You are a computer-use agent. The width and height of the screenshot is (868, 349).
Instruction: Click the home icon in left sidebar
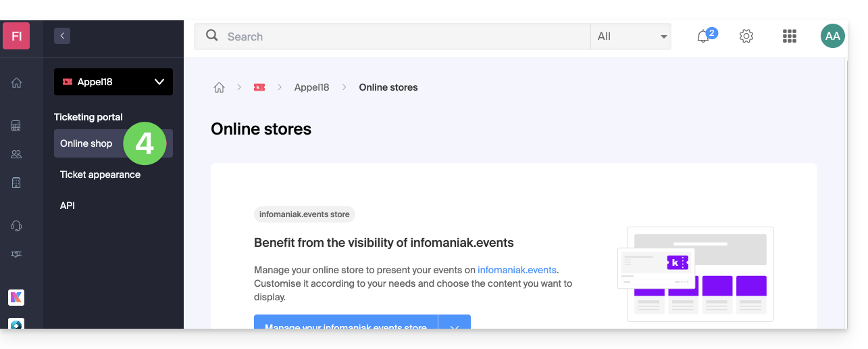point(16,83)
